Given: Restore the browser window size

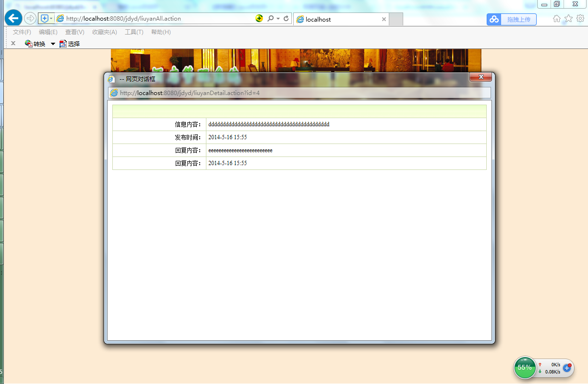Looking at the screenshot, I should 557,4.
